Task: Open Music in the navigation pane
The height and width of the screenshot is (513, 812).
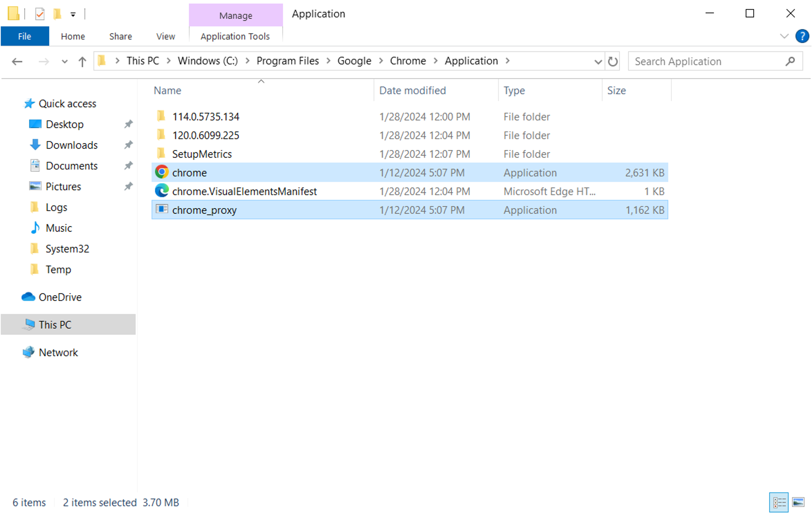Action: (59, 228)
